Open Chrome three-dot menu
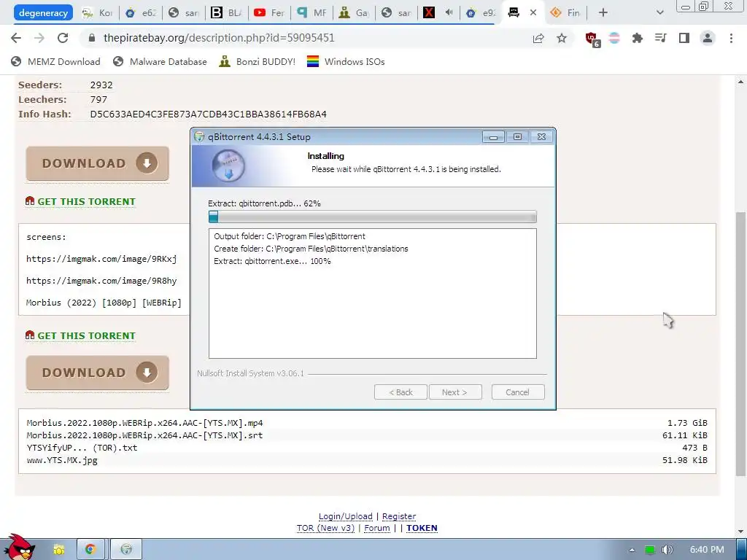Viewport: 747px width, 560px height. (731, 38)
